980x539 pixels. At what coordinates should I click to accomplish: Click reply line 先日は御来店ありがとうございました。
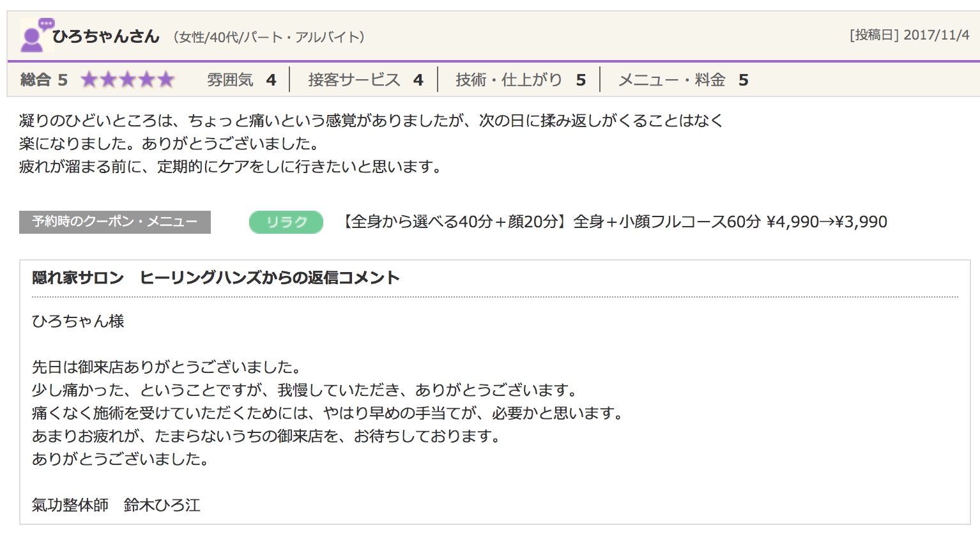pos(167,367)
